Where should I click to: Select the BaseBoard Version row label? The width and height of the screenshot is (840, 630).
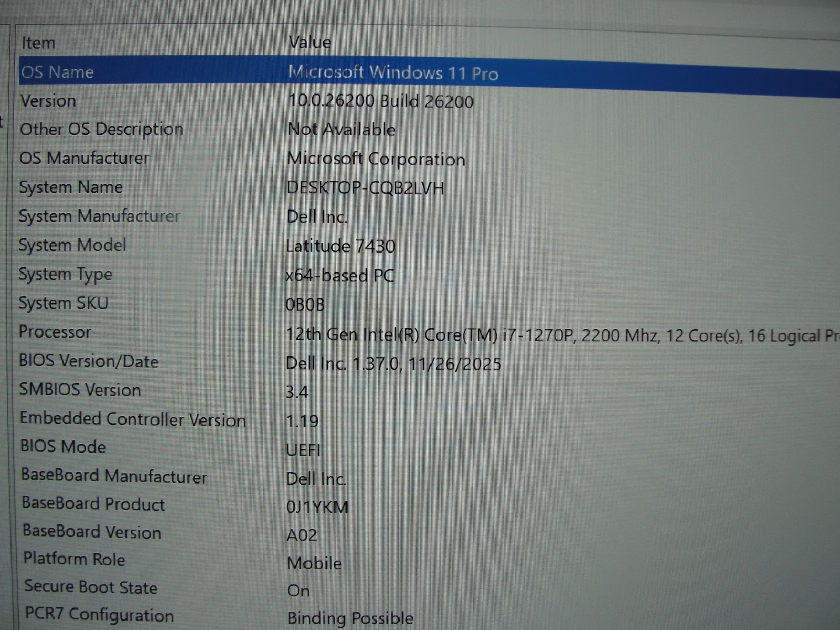point(91,531)
